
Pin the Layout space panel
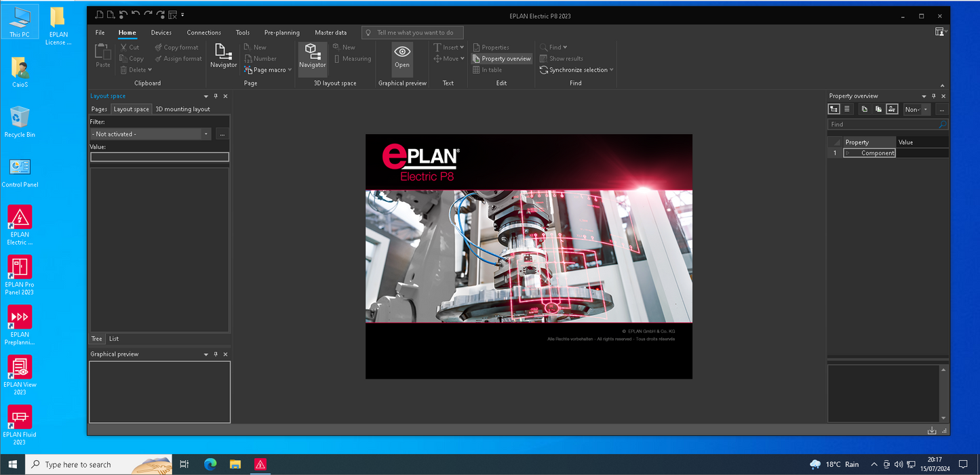216,96
